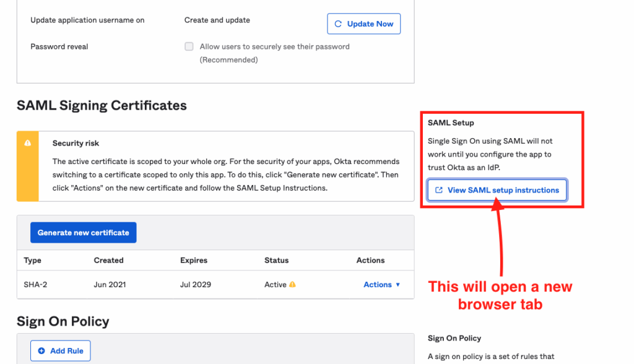Open View SAML setup instructions
Screen dimensions: 634x364
pyautogui.click(x=497, y=189)
